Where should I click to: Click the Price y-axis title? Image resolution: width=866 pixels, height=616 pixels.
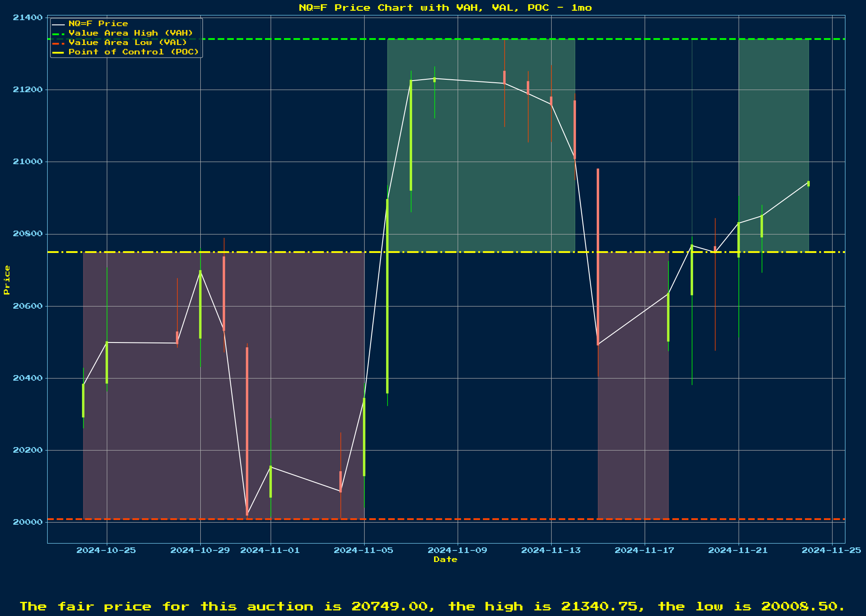click(7, 280)
